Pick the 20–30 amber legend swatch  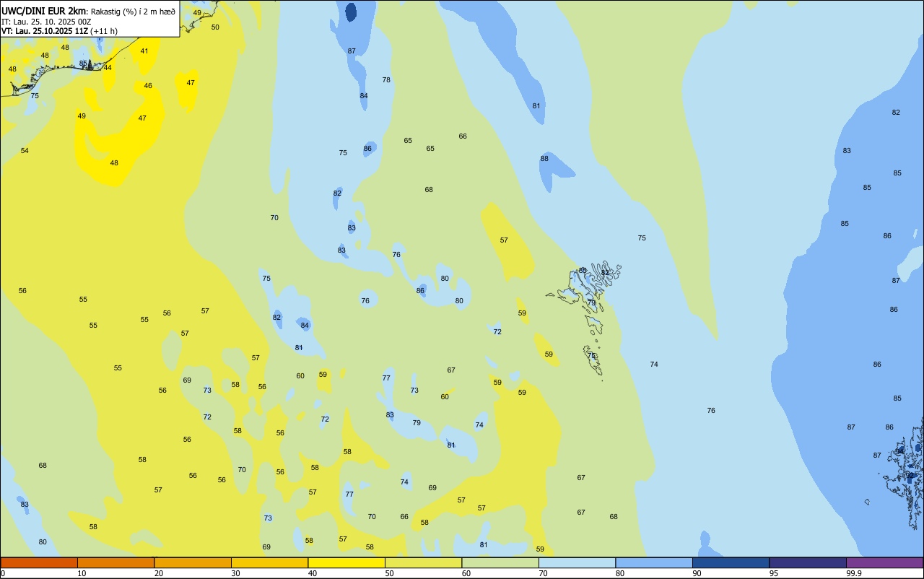(x=193, y=562)
